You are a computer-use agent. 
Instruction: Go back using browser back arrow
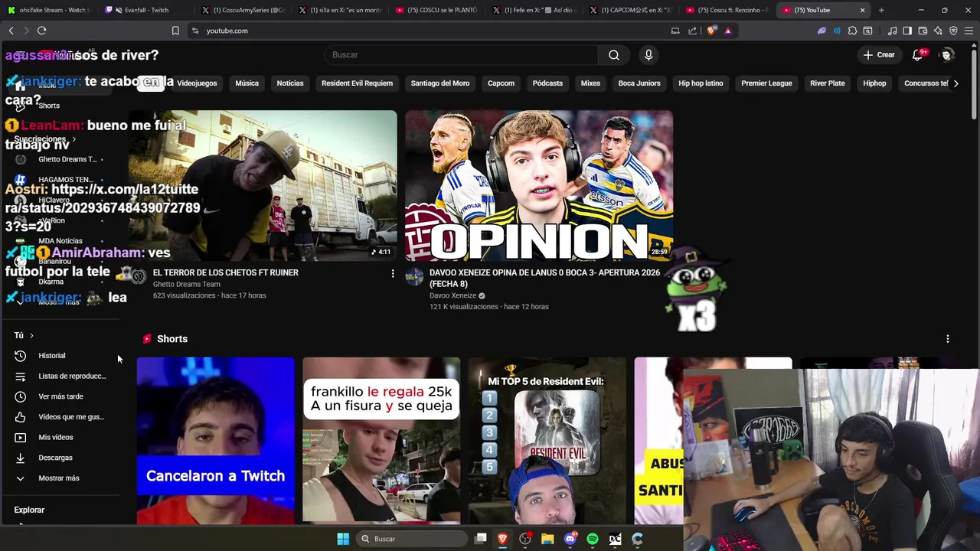tap(11, 31)
